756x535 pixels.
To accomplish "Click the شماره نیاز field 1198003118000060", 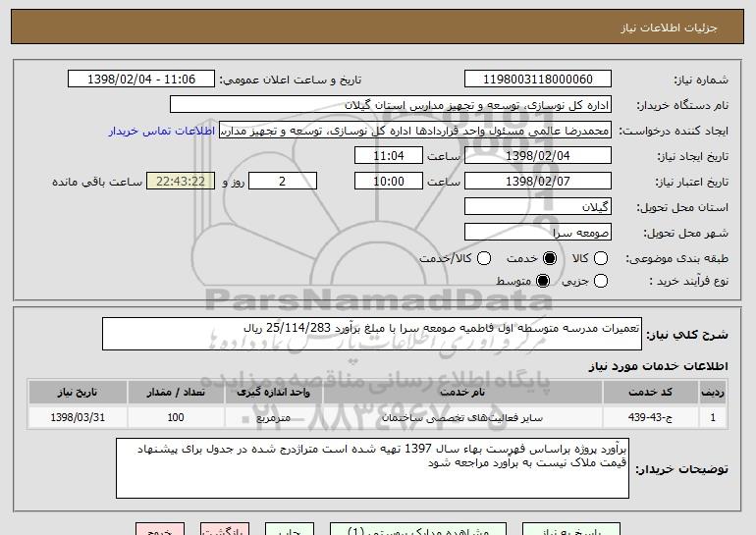I will [538, 80].
